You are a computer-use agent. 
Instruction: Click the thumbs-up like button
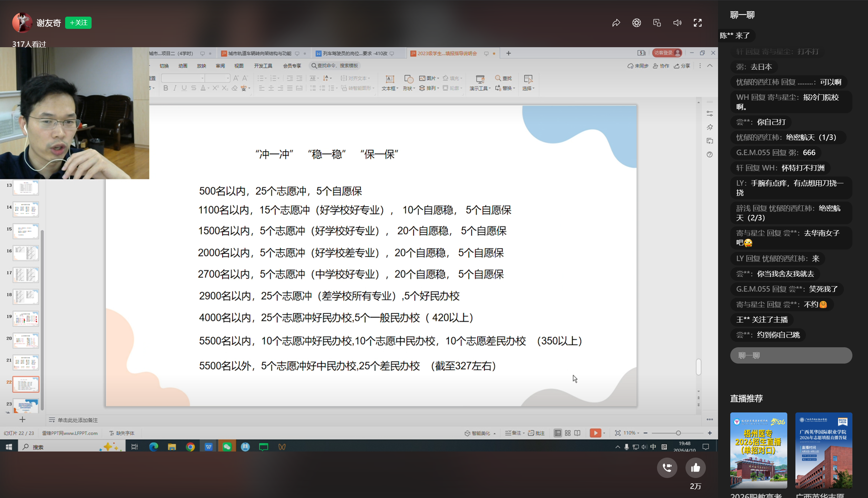click(695, 467)
